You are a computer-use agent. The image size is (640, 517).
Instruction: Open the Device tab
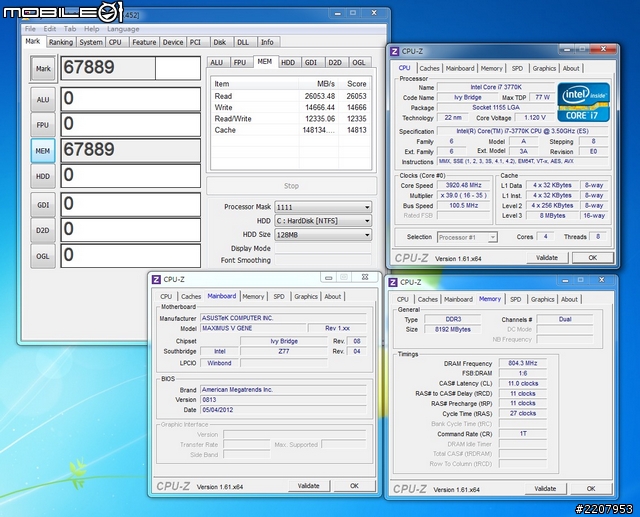(x=173, y=42)
